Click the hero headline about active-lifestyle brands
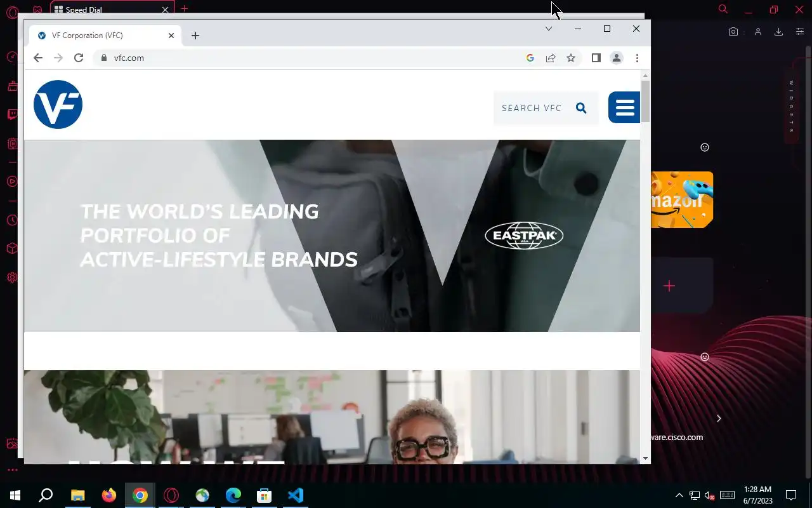 pos(219,236)
